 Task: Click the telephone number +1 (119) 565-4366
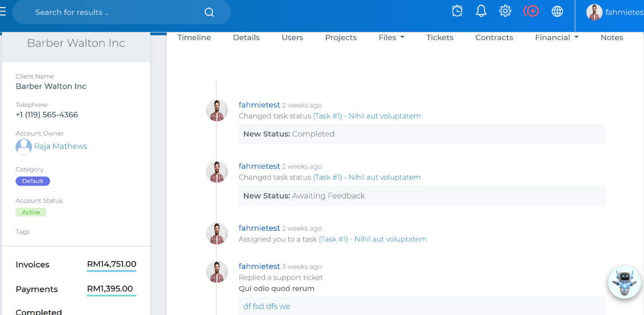pos(47,115)
